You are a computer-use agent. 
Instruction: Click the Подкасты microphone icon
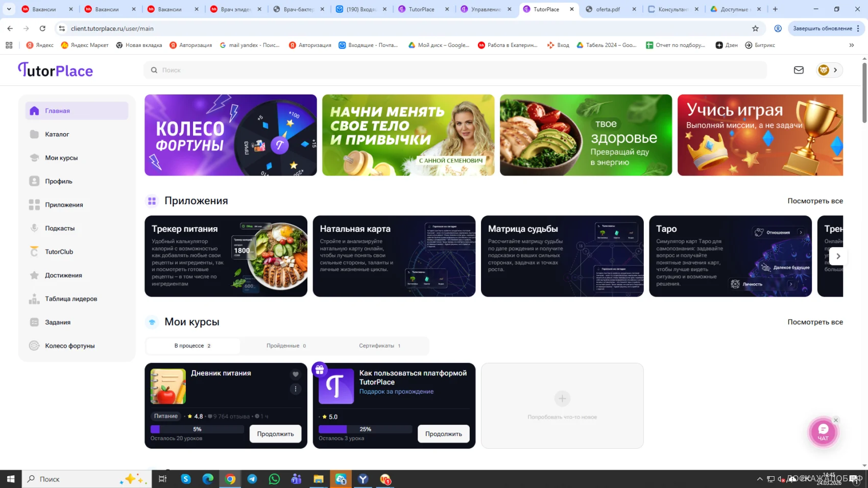click(x=34, y=228)
